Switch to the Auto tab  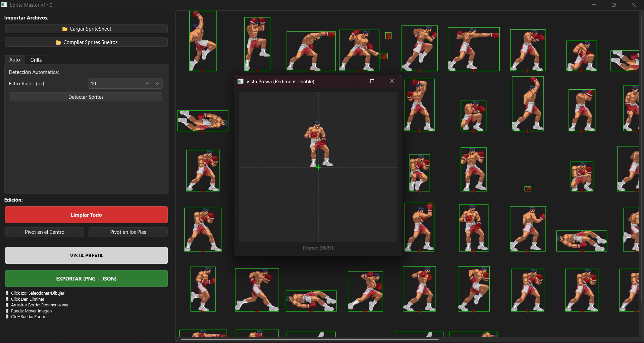14,60
